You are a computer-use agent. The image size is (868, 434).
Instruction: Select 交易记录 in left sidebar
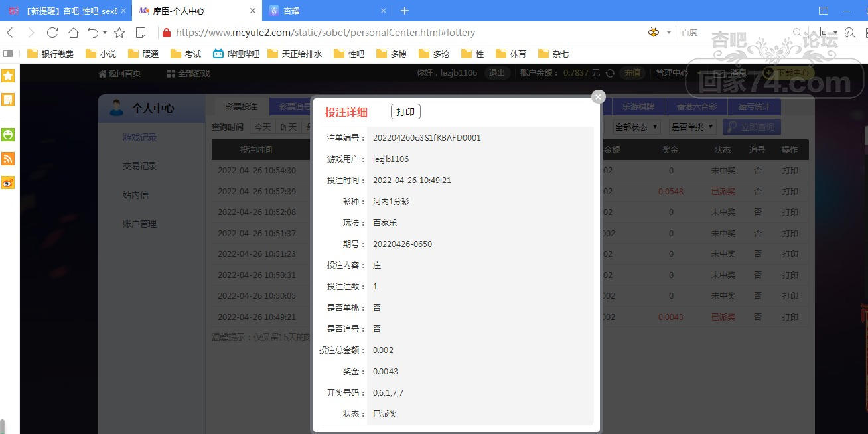click(x=140, y=166)
